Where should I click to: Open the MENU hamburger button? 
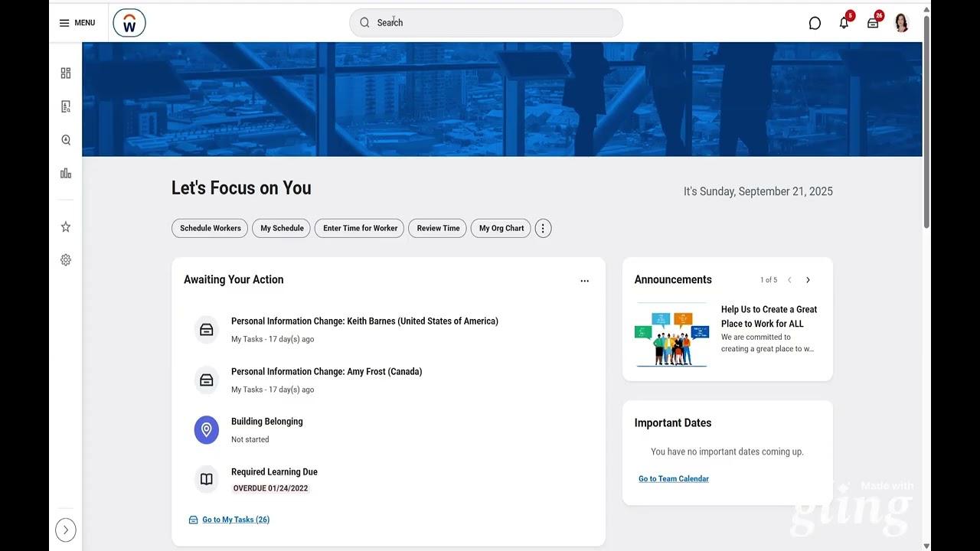tap(77, 23)
